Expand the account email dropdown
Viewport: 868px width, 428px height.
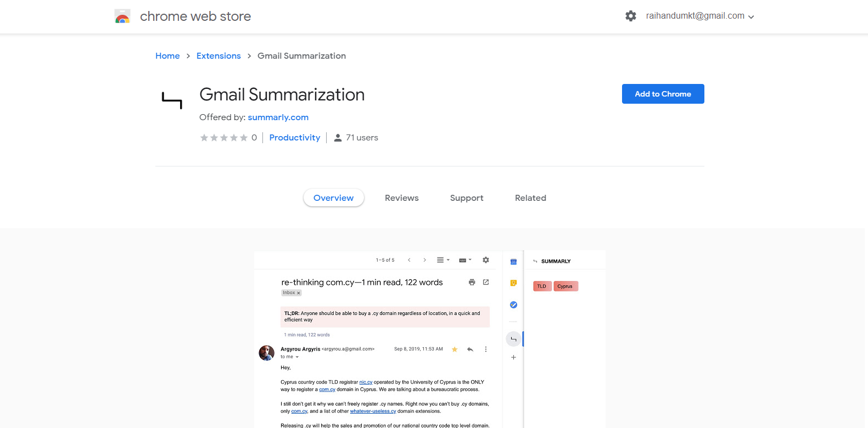[751, 16]
